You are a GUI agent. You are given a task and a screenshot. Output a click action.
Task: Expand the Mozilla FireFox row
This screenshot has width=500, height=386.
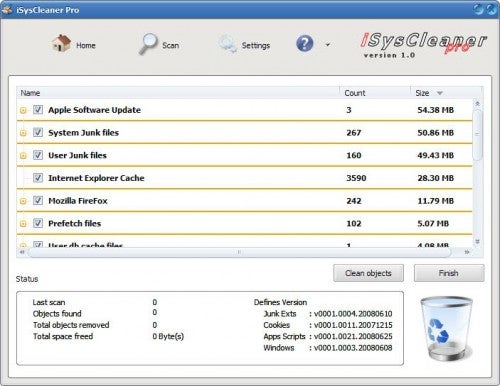[23, 201]
